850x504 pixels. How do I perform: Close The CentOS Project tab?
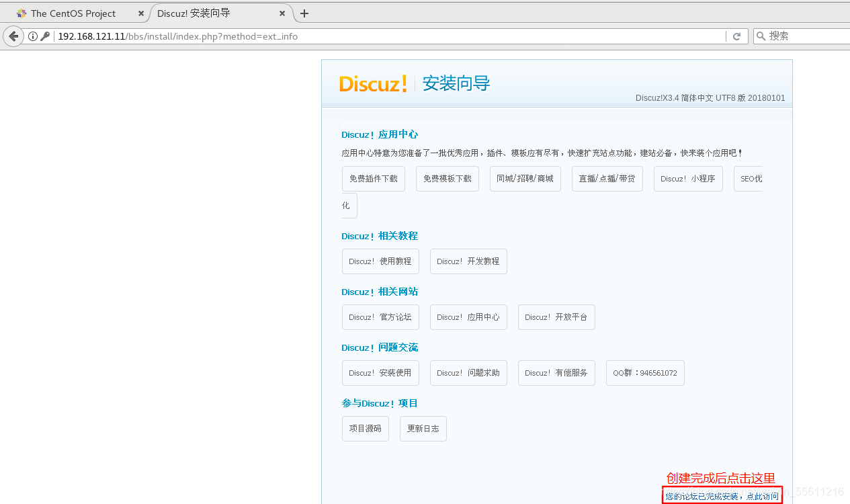pyautogui.click(x=141, y=13)
